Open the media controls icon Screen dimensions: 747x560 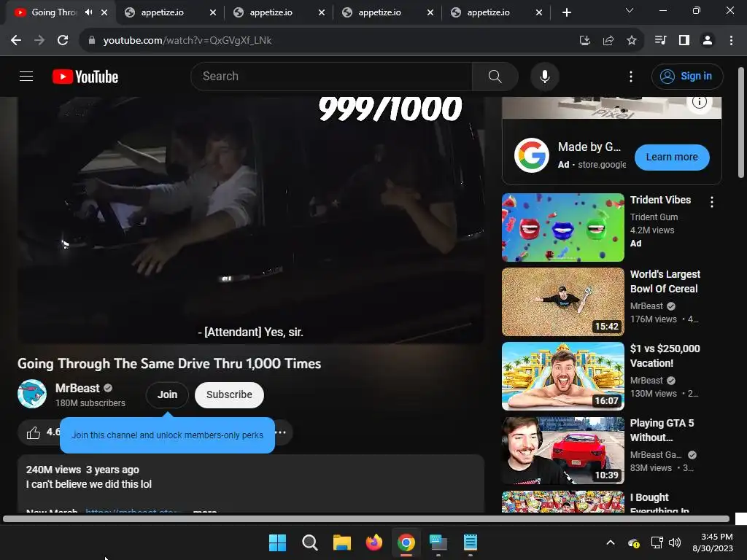pyautogui.click(x=660, y=41)
